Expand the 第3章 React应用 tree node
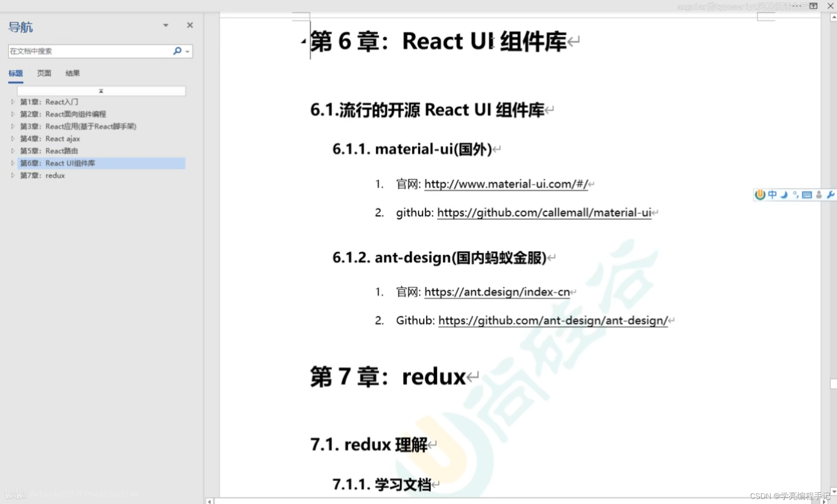Screen dimensions: 837x504 coord(13,126)
